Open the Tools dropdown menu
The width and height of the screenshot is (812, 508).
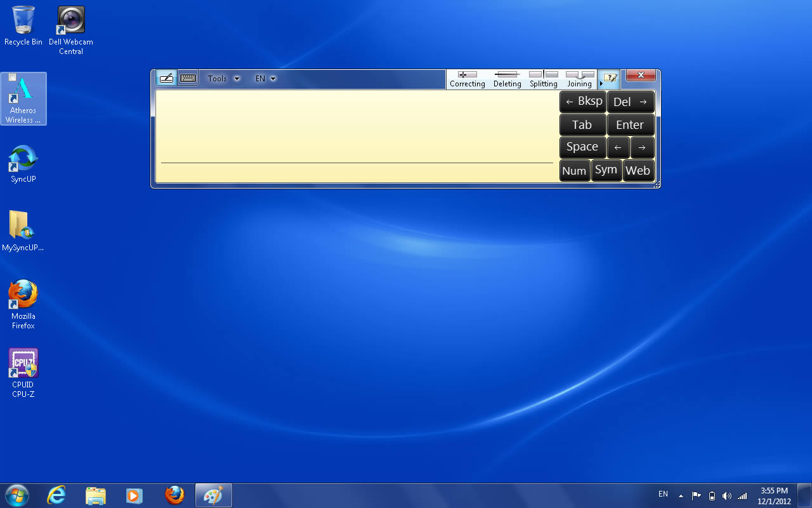coord(223,79)
